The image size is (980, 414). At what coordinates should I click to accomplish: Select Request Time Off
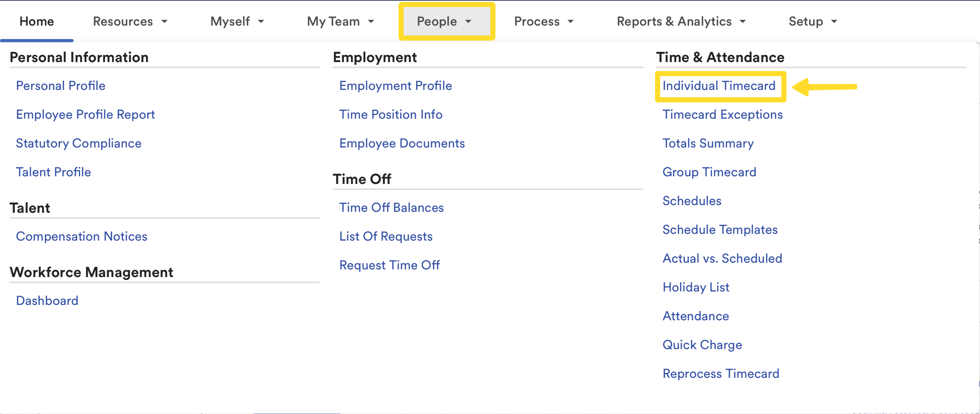[390, 265]
